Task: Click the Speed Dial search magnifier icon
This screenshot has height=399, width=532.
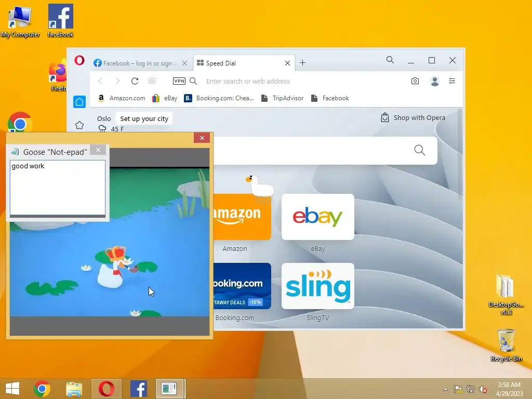Action: [x=420, y=150]
